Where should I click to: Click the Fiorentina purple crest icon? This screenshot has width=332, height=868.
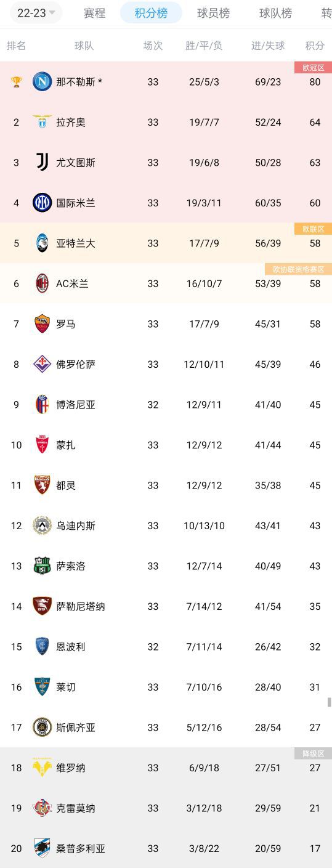tap(42, 364)
